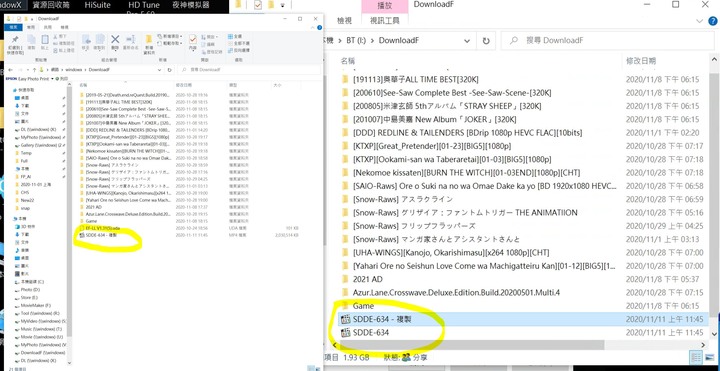This screenshot has height=371, width=720.
Task: Select 視訊工具 tab in right window
Action: (384, 21)
